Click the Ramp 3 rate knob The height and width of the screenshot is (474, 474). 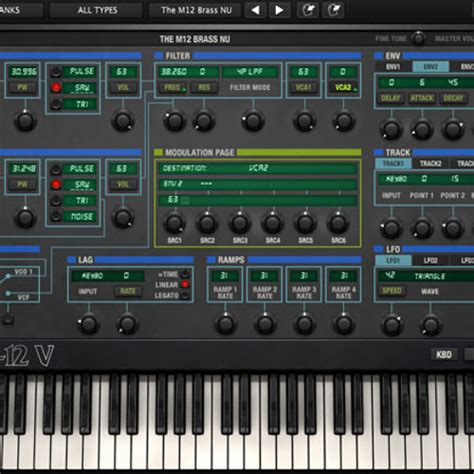coord(304,324)
